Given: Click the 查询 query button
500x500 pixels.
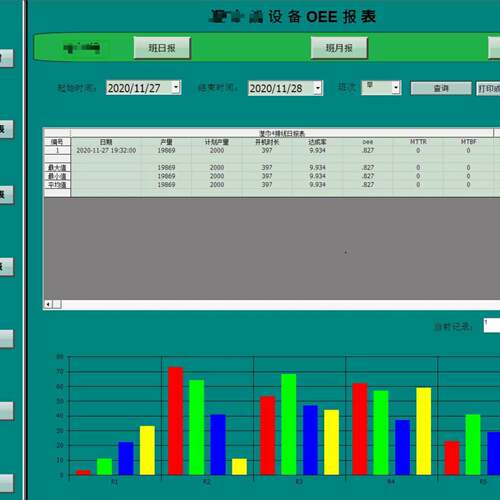Looking at the screenshot, I should click(441, 88).
